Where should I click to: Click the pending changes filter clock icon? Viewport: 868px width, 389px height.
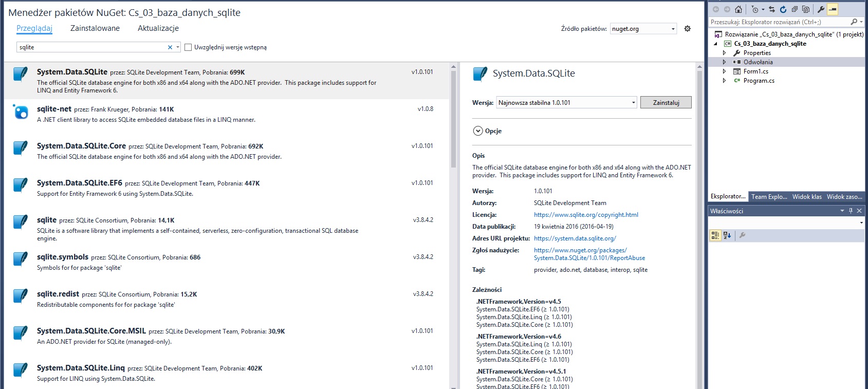754,9
